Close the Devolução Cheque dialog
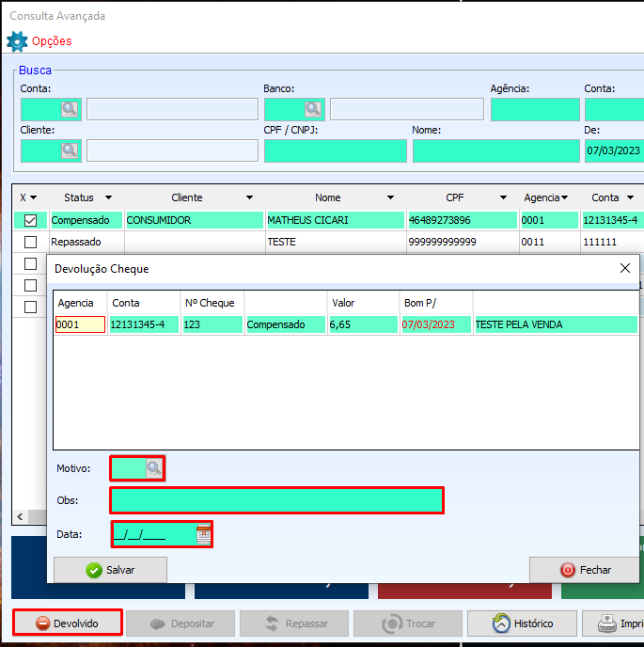 click(x=625, y=268)
